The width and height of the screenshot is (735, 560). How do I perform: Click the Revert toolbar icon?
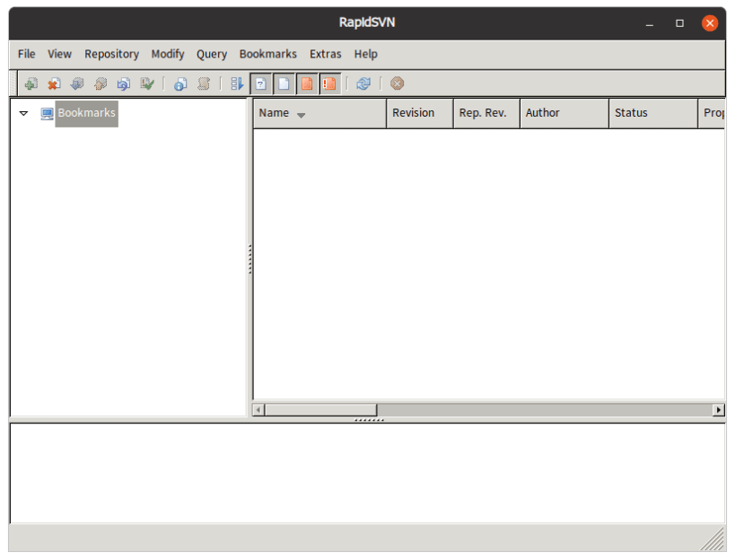124,83
